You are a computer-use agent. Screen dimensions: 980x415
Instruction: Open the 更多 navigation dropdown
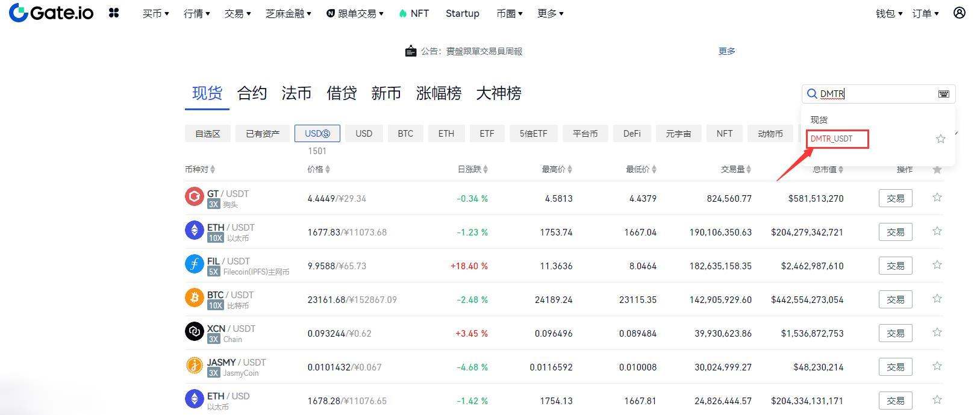point(550,13)
